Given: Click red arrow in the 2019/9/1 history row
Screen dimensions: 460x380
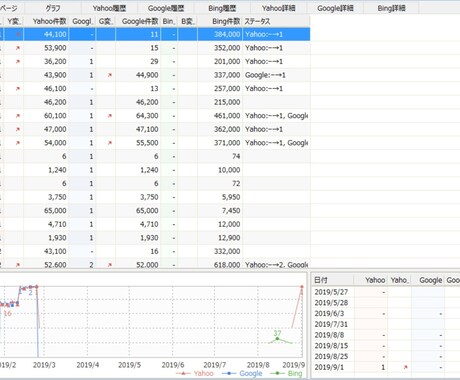Looking at the screenshot, I should pyautogui.click(x=405, y=367).
